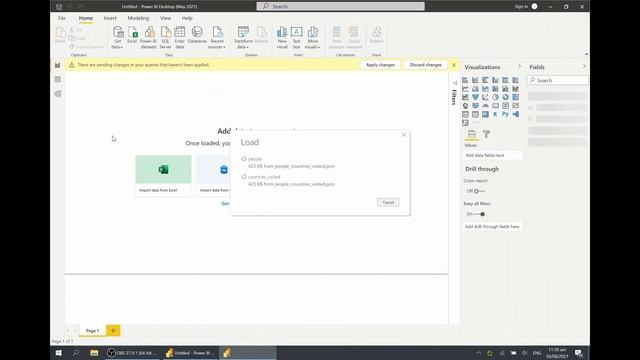Viewport: 640px width, 360px height.
Task: Insert a Text box from ribbon
Action: (296, 38)
